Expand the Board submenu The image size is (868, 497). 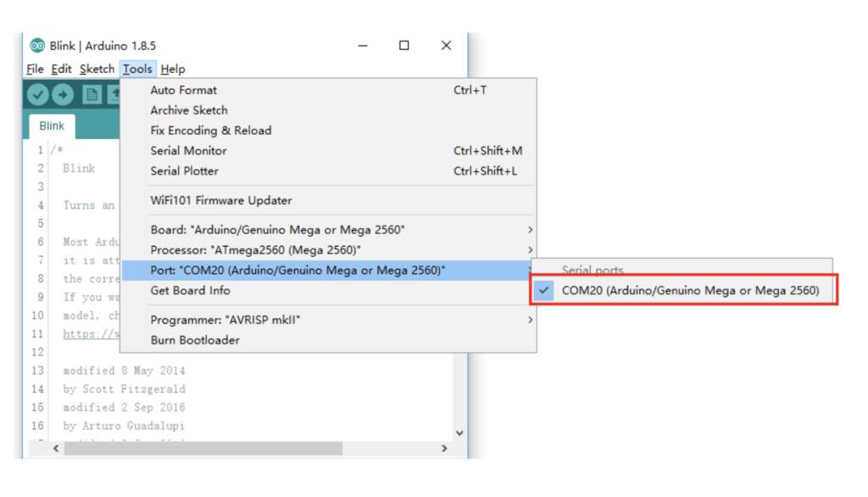click(329, 229)
